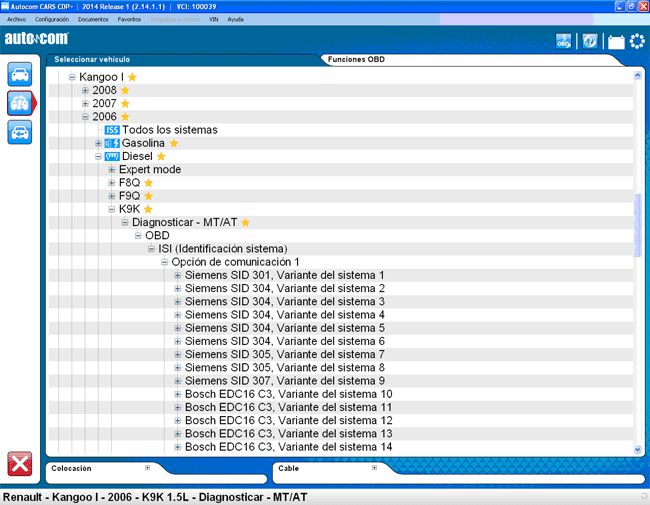650x505 pixels.
Task: Toggle favorite star next to Diesel
Action: coord(161,157)
